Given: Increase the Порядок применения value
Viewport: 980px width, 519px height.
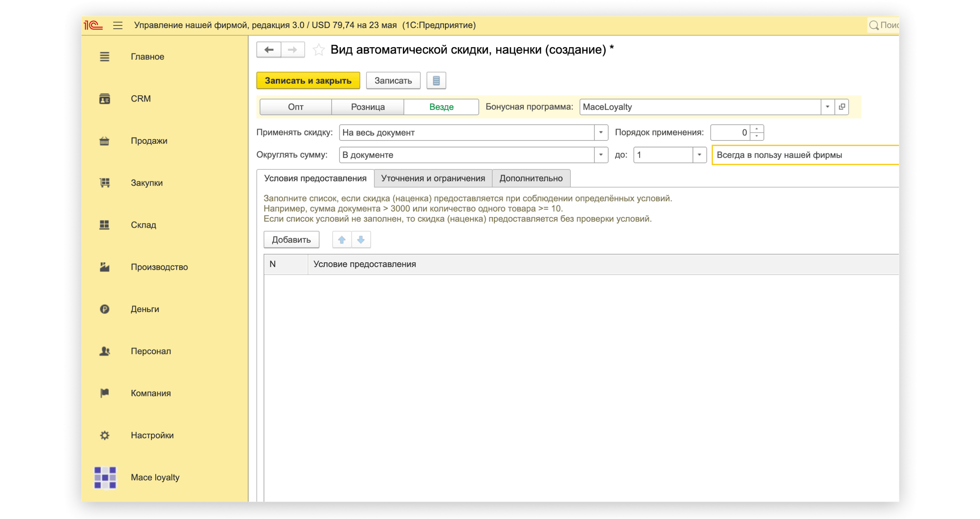Looking at the screenshot, I should 757,129.
